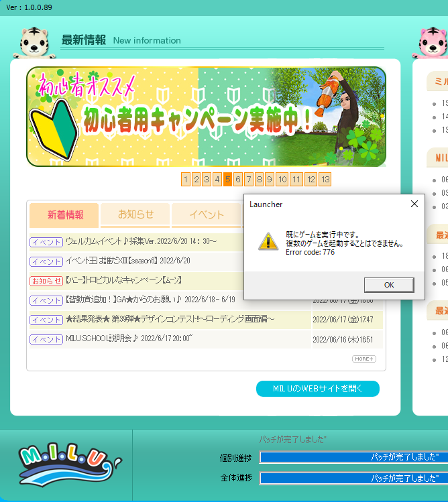Click the MORE link under news list

click(x=363, y=359)
